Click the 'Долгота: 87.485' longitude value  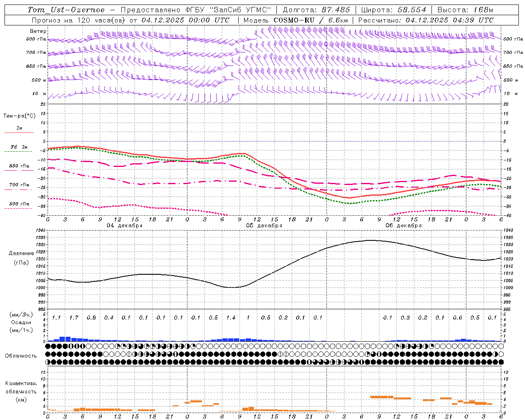[x=317, y=10]
